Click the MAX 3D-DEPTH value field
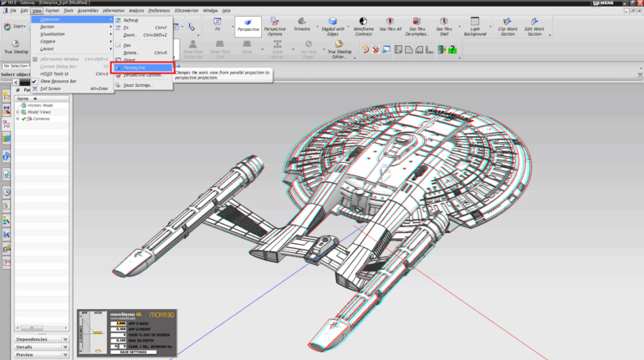This screenshot has height=360, width=644. click(118, 341)
